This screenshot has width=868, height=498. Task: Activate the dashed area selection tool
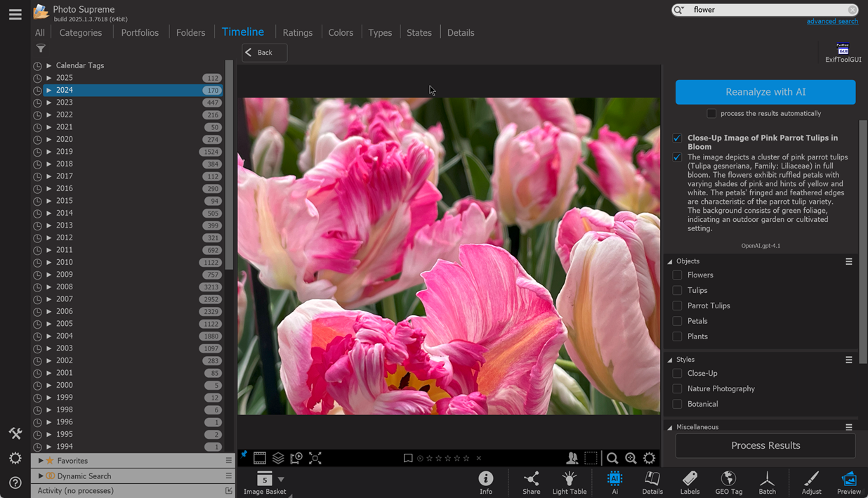coord(591,458)
